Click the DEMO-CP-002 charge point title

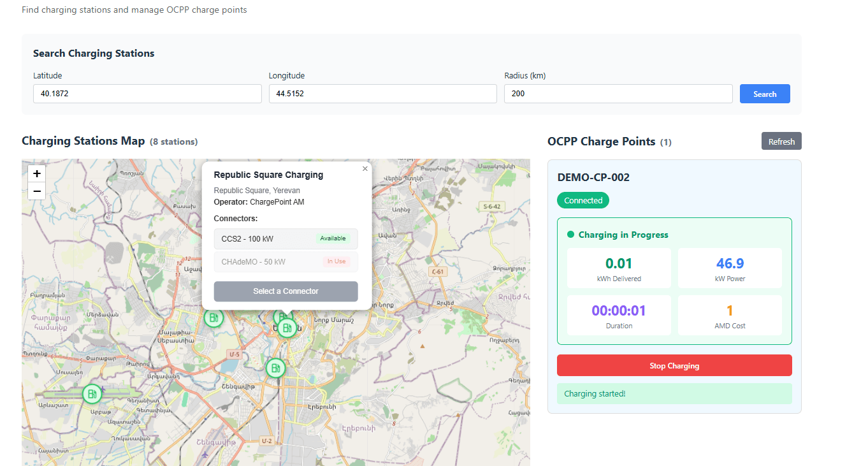(593, 177)
